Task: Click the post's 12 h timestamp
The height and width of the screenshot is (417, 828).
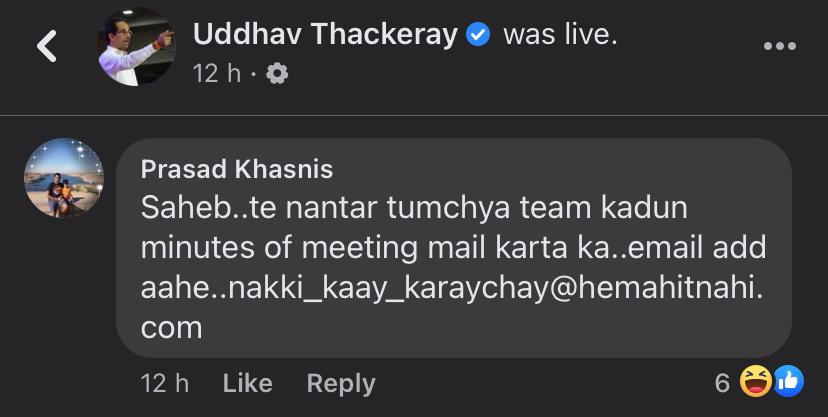Action: coord(219,74)
